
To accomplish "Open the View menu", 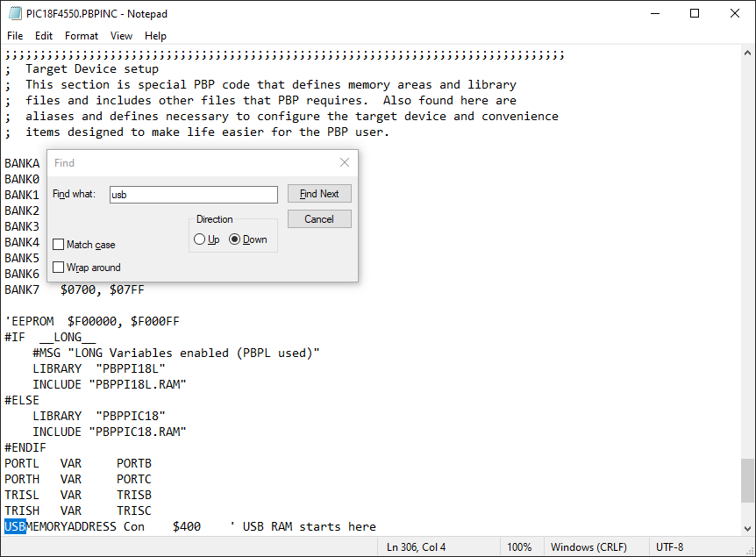I will pyautogui.click(x=121, y=36).
